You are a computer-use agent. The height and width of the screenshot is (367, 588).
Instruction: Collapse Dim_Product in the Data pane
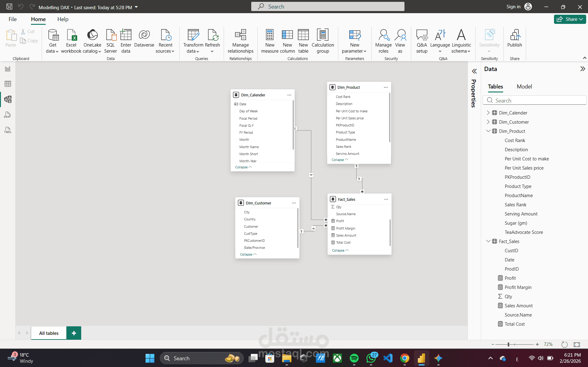click(488, 131)
